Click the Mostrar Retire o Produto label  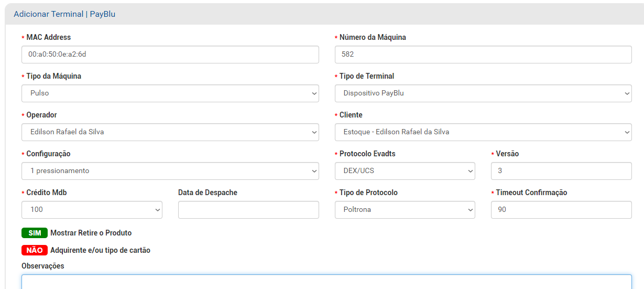91,233
